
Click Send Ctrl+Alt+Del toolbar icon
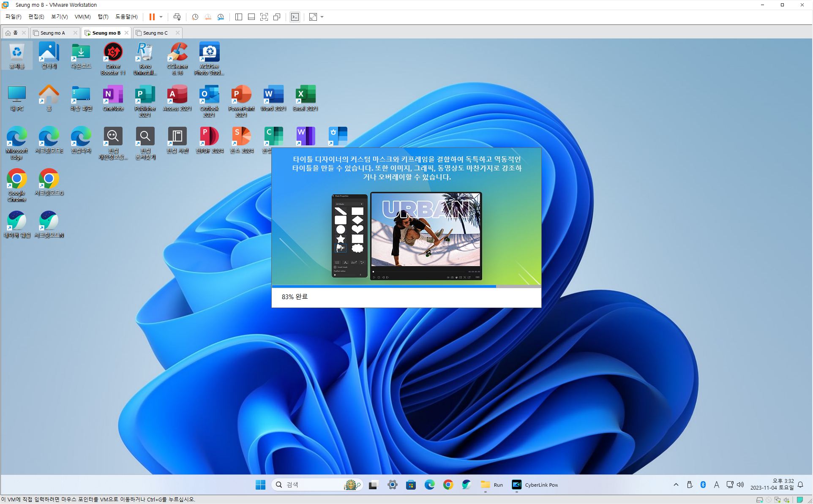pyautogui.click(x=177, y=17)
